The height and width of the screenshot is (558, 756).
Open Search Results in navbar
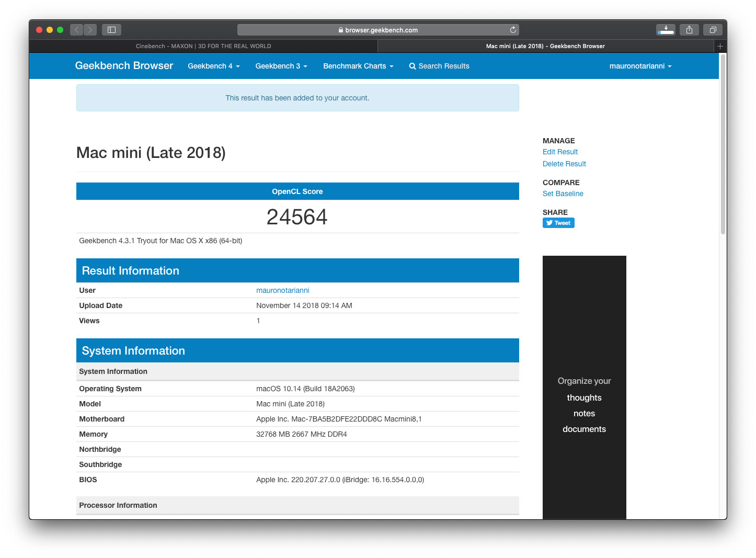439,66
